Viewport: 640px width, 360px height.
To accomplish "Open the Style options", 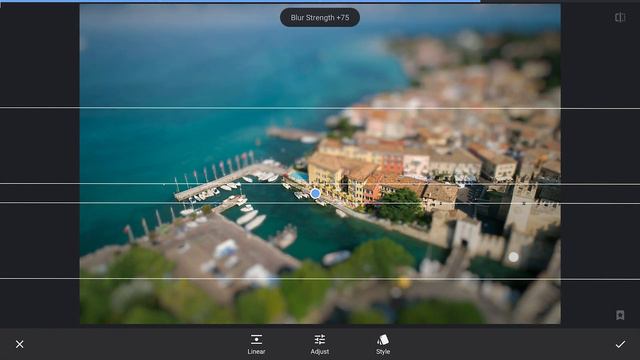I will tap(383, 344).
